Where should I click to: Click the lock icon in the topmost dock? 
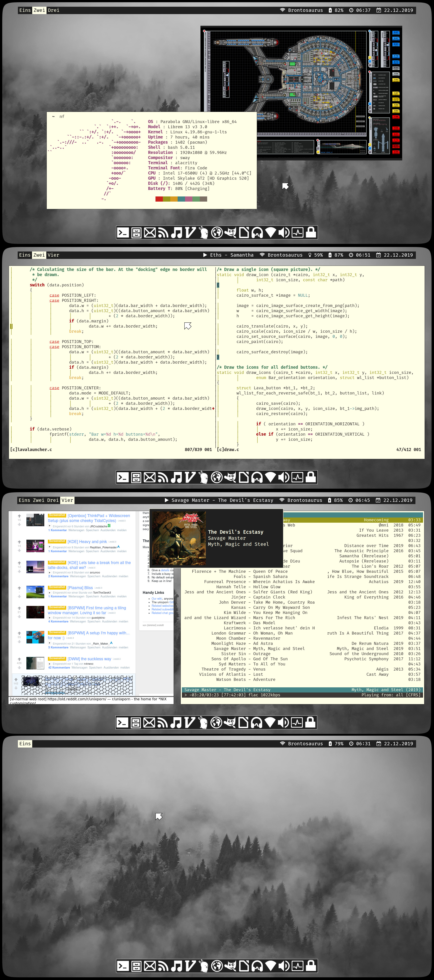click(311, 232)
